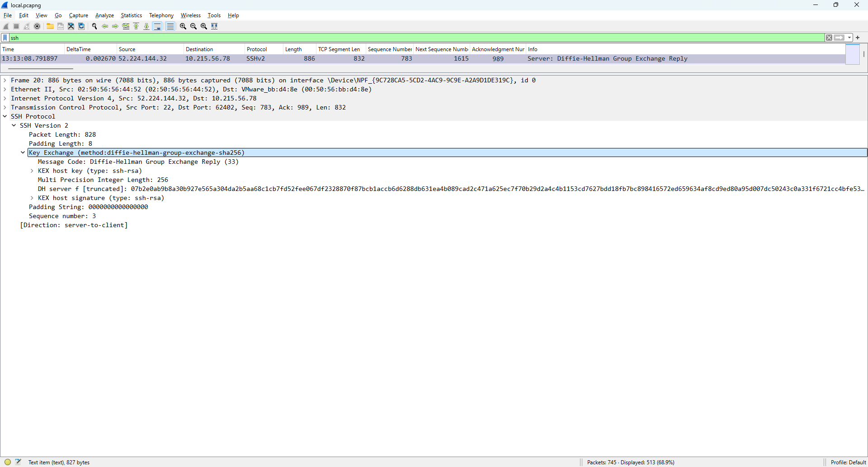The image size is (868, 467).
Task: Find a packet with magnifier icon
Action: click(94, 26)
